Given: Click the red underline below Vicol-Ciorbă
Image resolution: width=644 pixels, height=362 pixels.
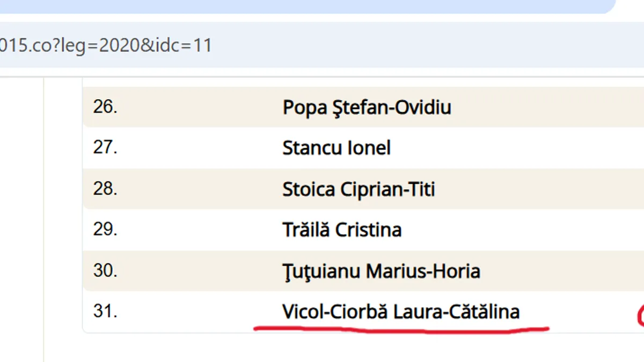Looking at the screenshot, I should click(400, 328).
